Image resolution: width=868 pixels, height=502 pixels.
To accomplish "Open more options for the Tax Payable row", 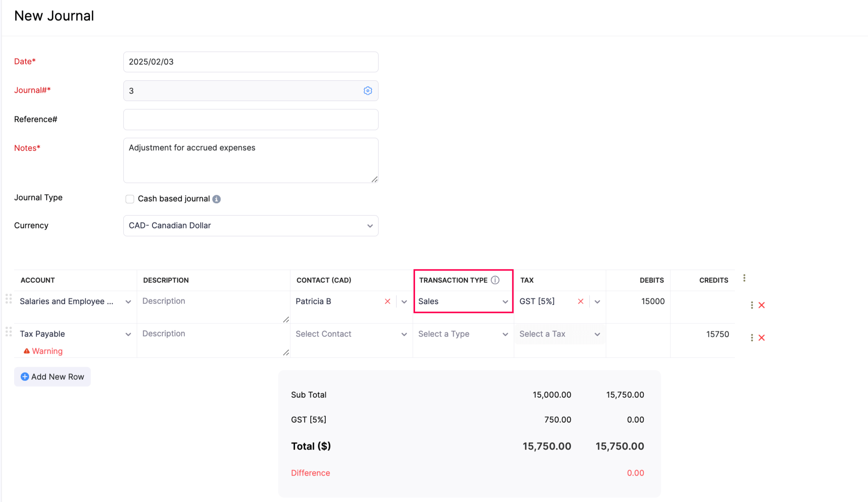I will point(752,338).
